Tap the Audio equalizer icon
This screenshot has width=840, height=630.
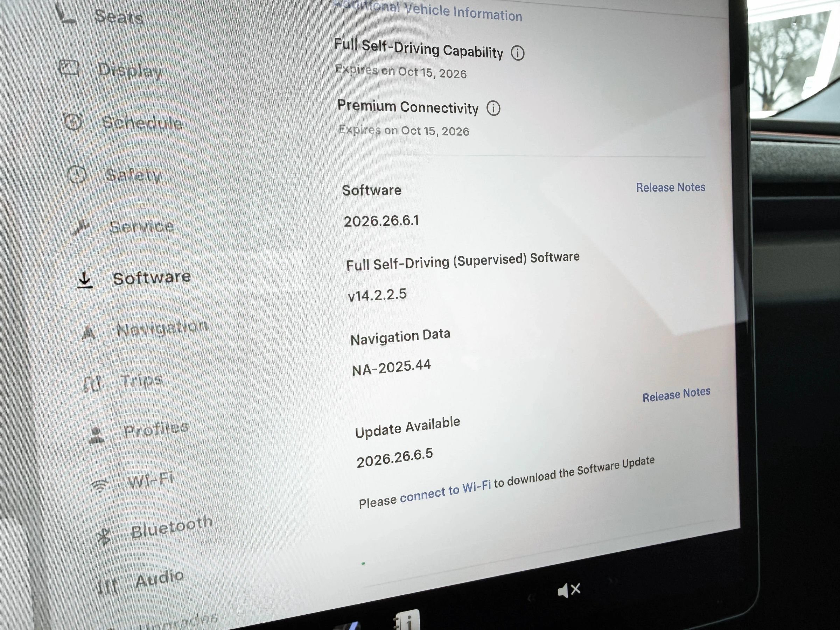pos(107,586)
